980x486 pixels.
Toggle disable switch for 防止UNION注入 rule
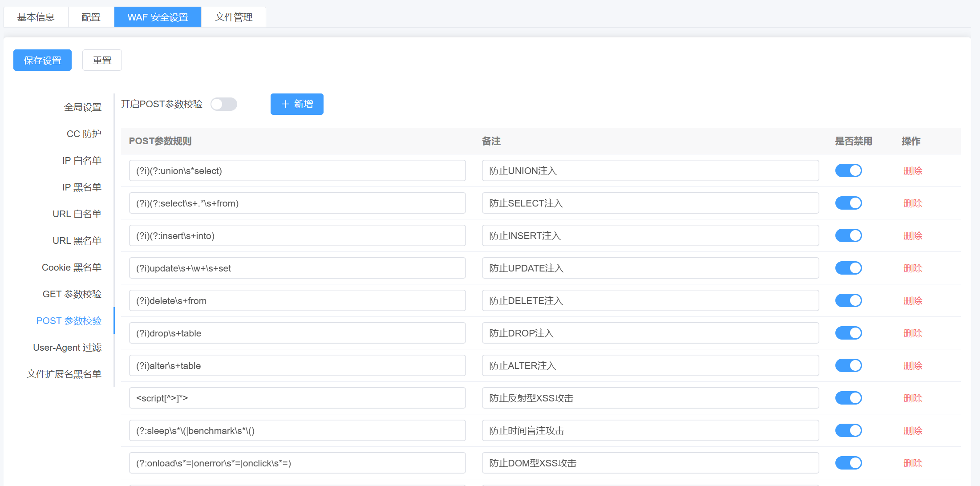848,170
